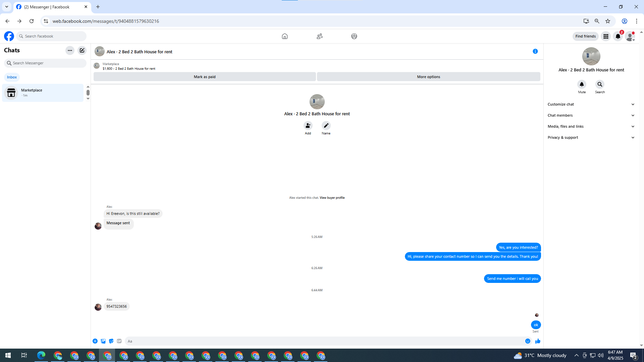This screenshot has height=362, width=644.
Task: Open the account profile menu
Action: coord(630,36)
